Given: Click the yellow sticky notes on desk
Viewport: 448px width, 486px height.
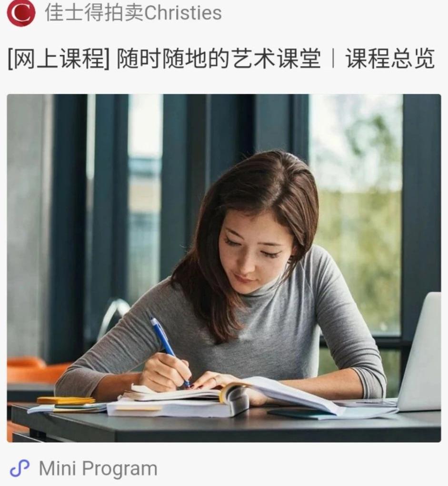Looking at the screenshot, I should coord(66,400).
